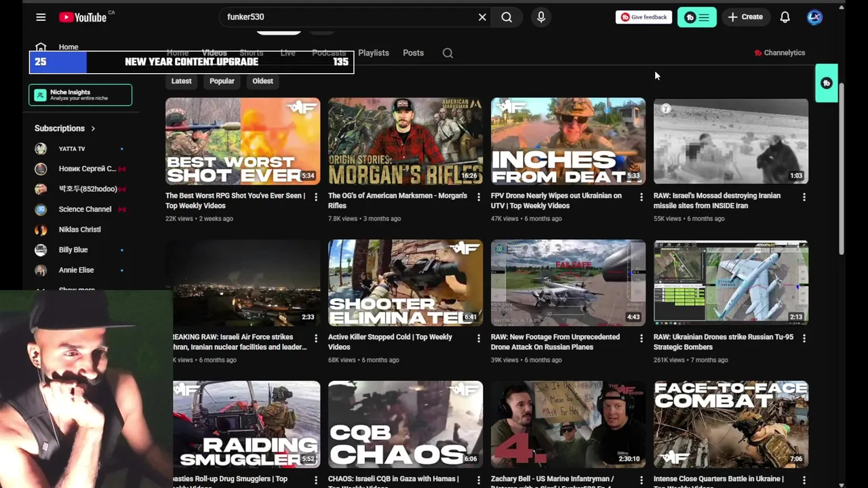Open the TubeBuddy side tab icon
868x488 pixels.
(827, 83)
